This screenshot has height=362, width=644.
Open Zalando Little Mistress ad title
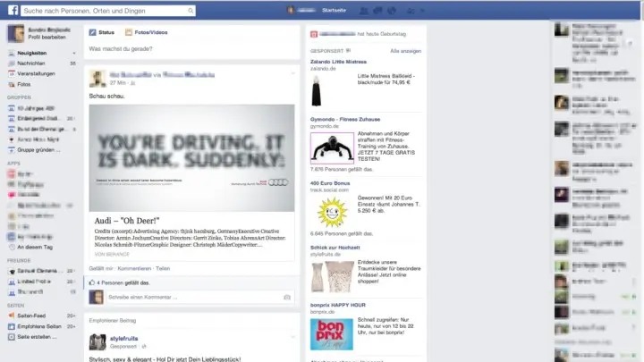pos(338,62)
